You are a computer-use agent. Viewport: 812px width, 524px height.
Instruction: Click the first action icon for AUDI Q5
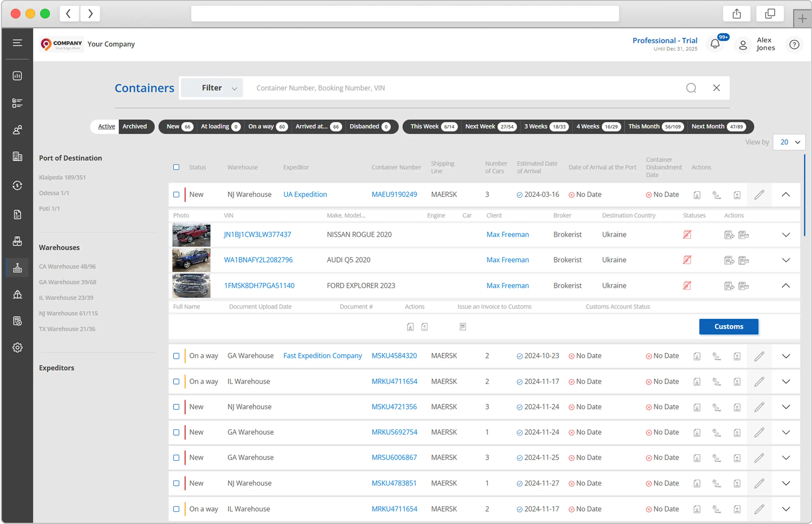coord(729,260)
